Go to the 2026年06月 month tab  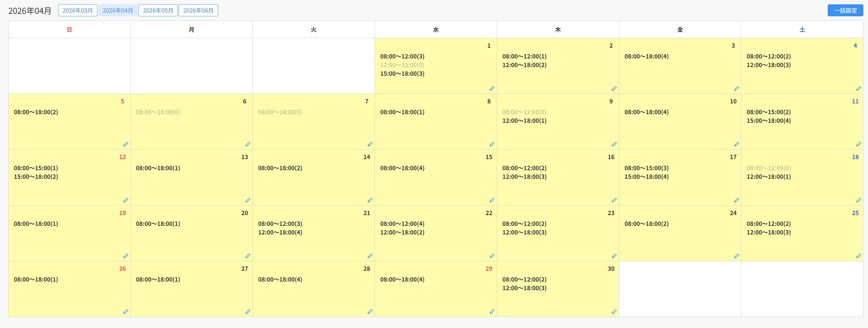(x=198, y=10)
